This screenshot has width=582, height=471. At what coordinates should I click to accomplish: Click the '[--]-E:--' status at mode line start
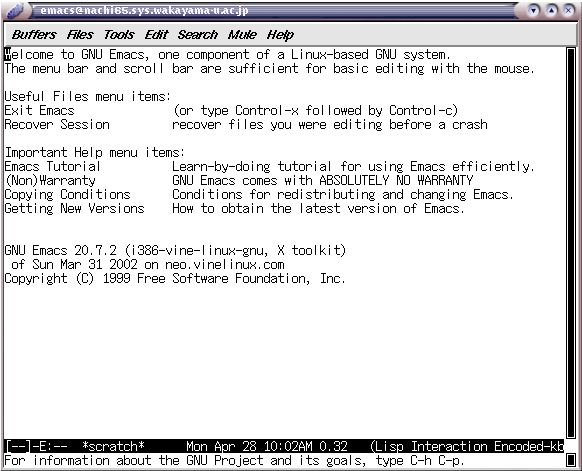(36, 446)
